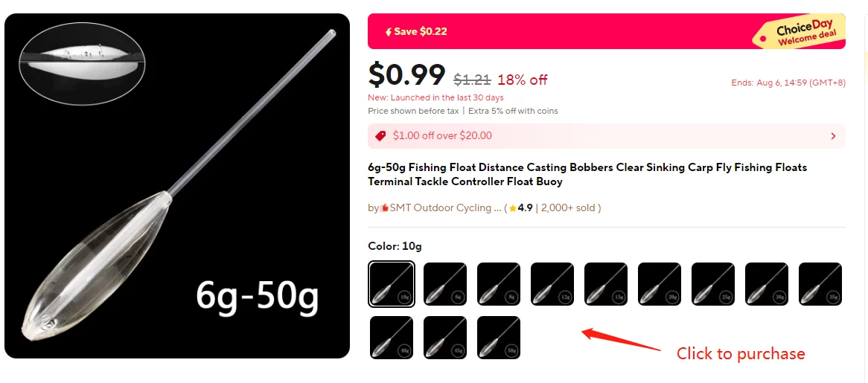Click the Save $0.22 banner
This screenshot has height=383, width=868.
point(607,31)
